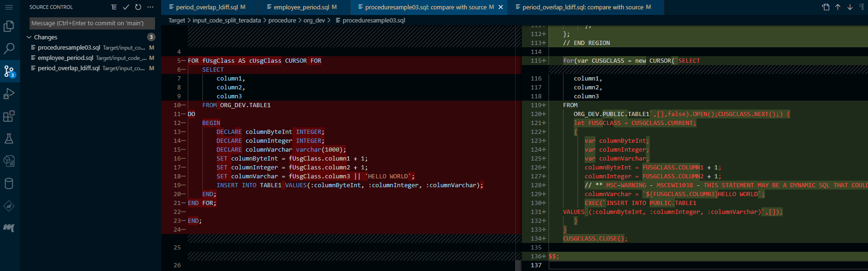Image resolution: width=868 pixels, height=271 pixels.
Task: Click the org_dev breadcrumb segment
Action: pos(314,20)
